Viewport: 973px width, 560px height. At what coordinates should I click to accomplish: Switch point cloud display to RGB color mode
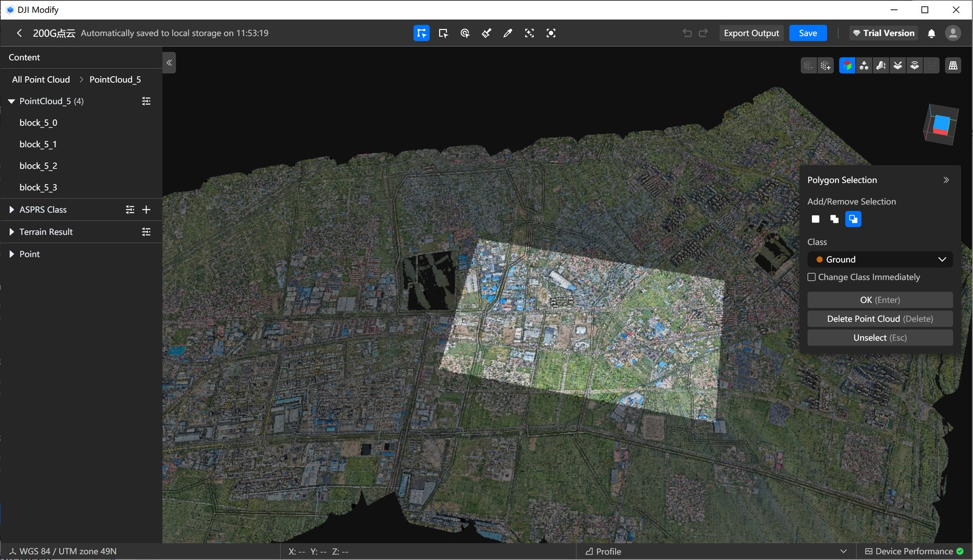846,65
